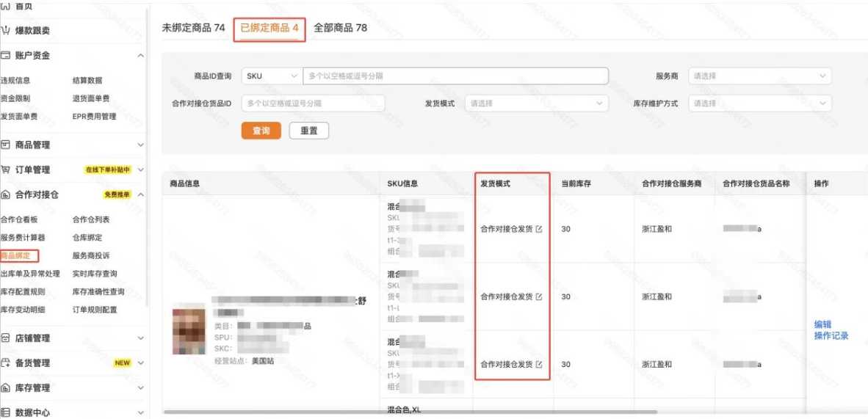Expand the 备货管理 sidebar section
Image resolution: width=868 pixels, height=419 pixels.
tap(140, 363)
